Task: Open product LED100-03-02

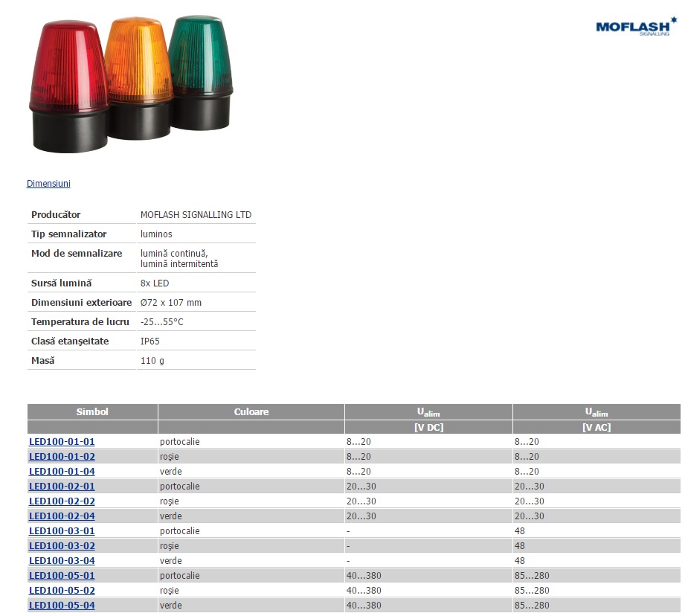Action: click(62, 546)
